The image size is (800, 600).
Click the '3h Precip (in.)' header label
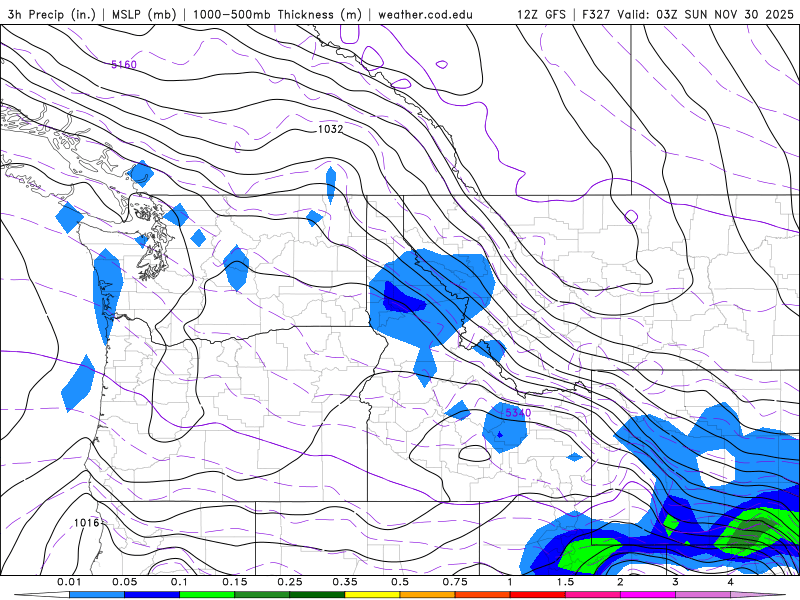pos(52,14)
